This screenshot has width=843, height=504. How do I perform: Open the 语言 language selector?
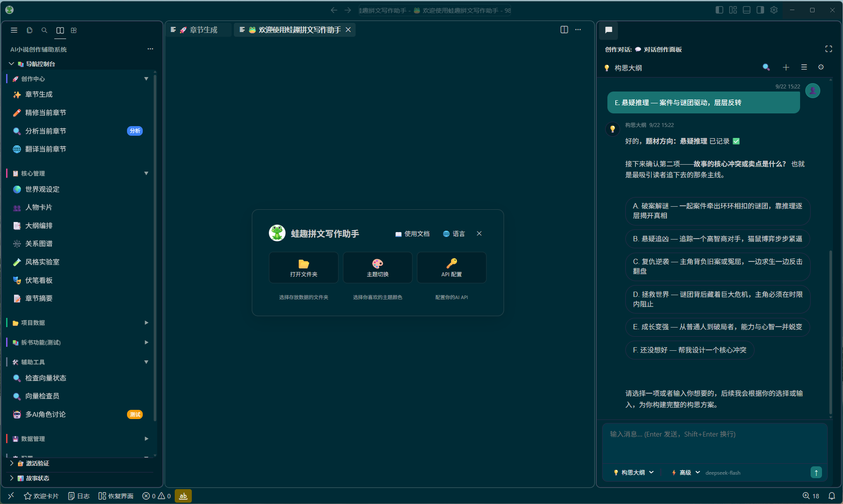tap(454, 234)
